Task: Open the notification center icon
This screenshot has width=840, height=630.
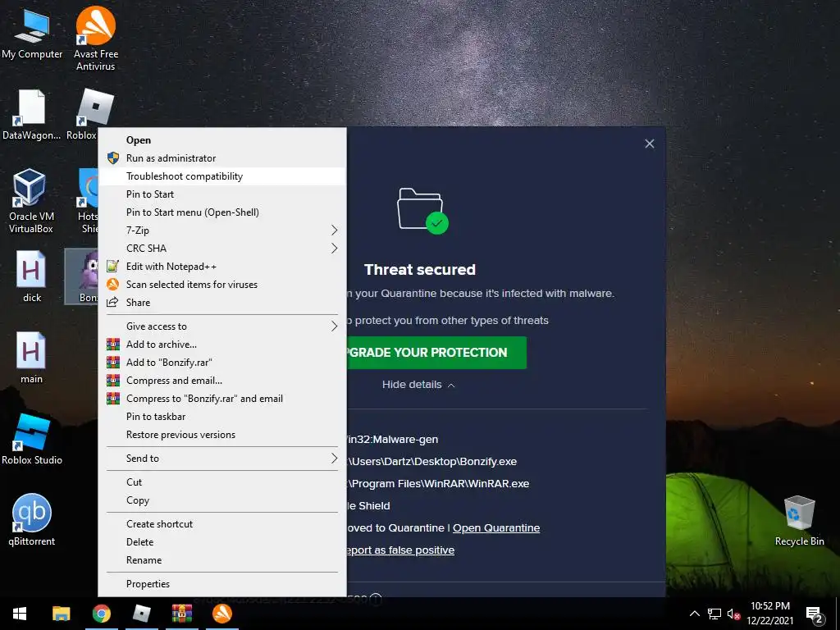Action: click(x=815, y=614)
